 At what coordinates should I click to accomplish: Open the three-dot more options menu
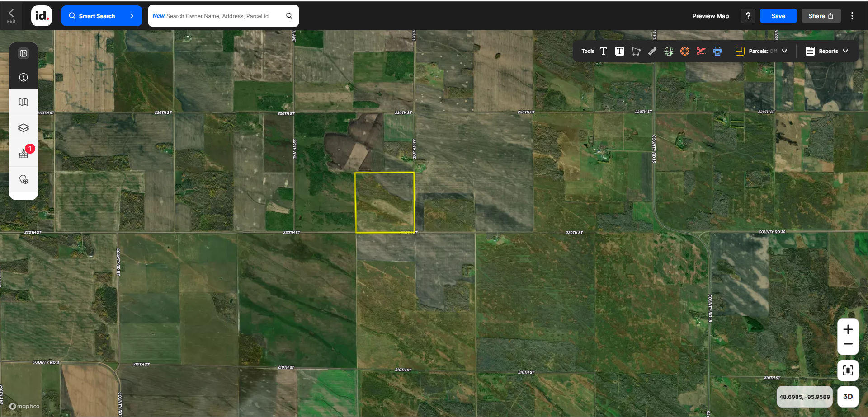click(852, 16)
